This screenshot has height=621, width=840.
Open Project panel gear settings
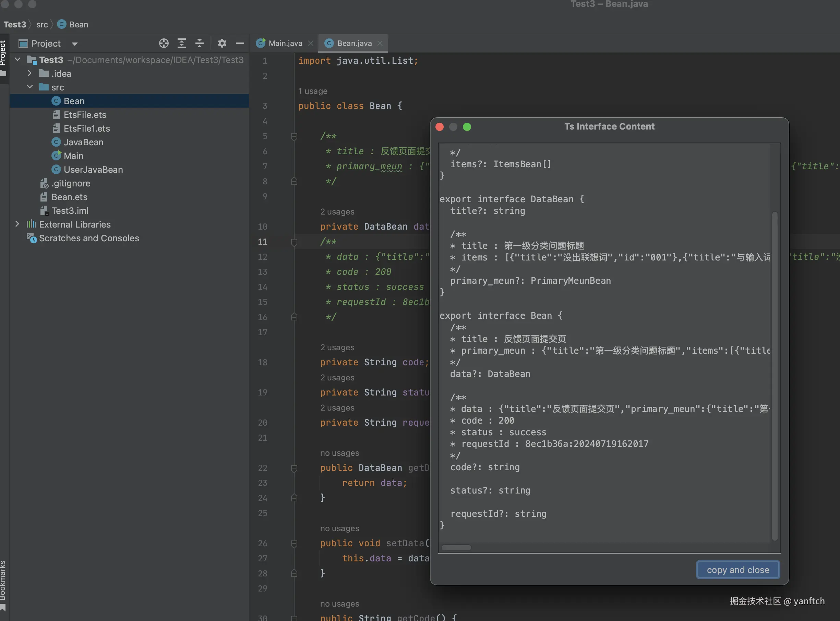tap(222, 43)
